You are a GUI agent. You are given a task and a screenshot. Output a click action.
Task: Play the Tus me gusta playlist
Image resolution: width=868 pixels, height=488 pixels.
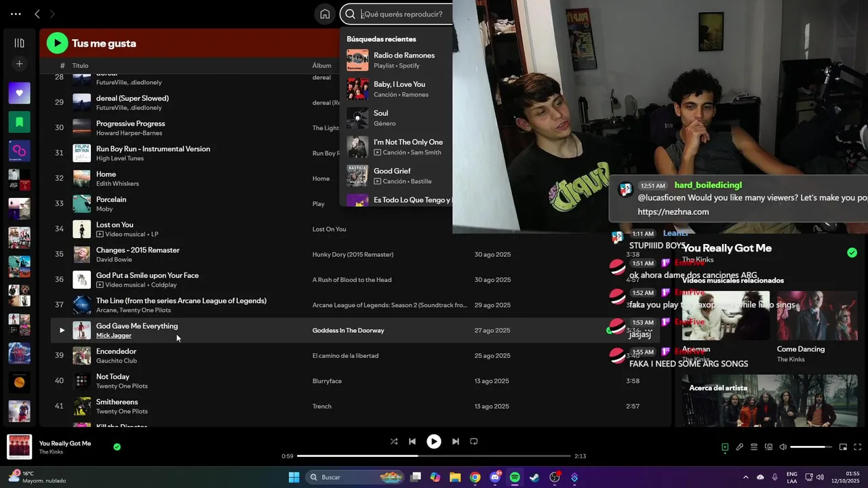coord(57,43)
